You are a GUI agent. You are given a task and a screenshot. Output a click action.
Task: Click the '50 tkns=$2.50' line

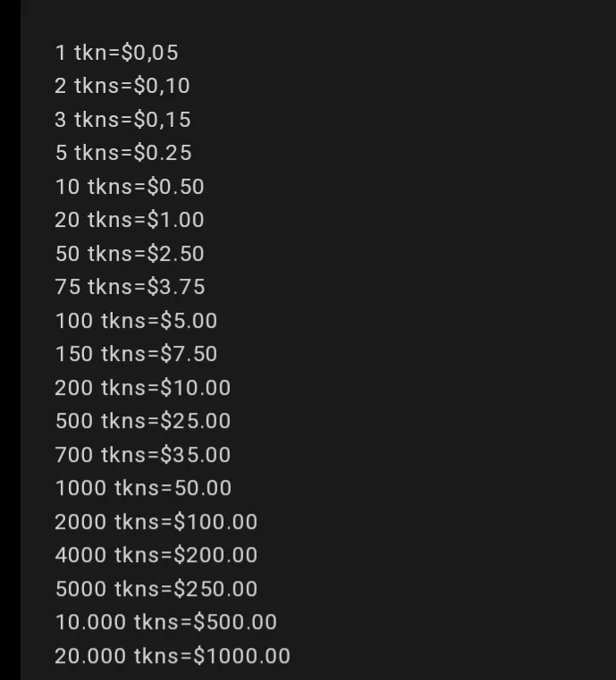point(130,254)
